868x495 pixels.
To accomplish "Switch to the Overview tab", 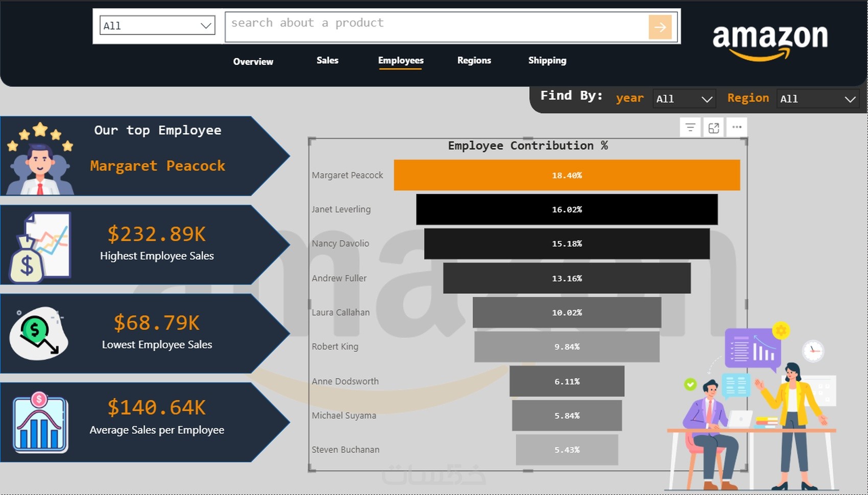I will click(x=253, y=61).
